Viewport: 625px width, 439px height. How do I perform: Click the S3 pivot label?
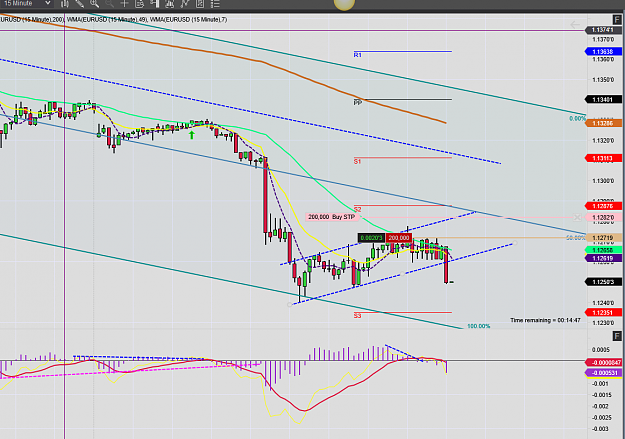(x=358, y=316)
